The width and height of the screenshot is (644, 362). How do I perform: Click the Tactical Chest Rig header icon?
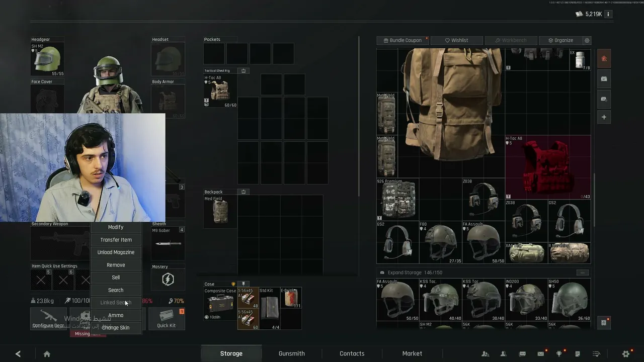pos(244,71)
